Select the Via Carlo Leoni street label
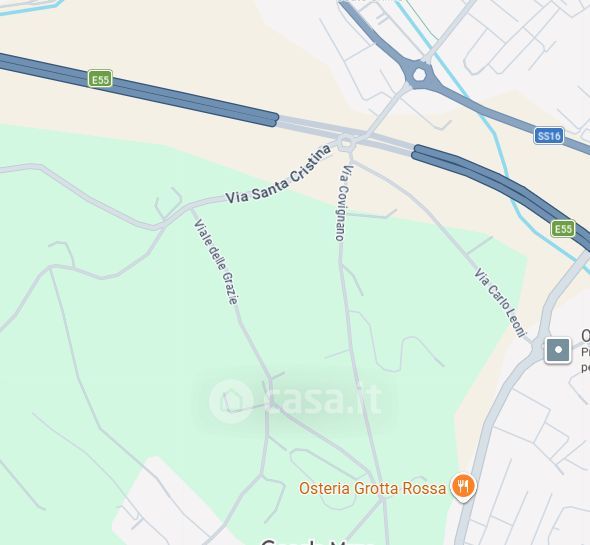The height and width of the screenshot is (545, 590). coord(500,303)
